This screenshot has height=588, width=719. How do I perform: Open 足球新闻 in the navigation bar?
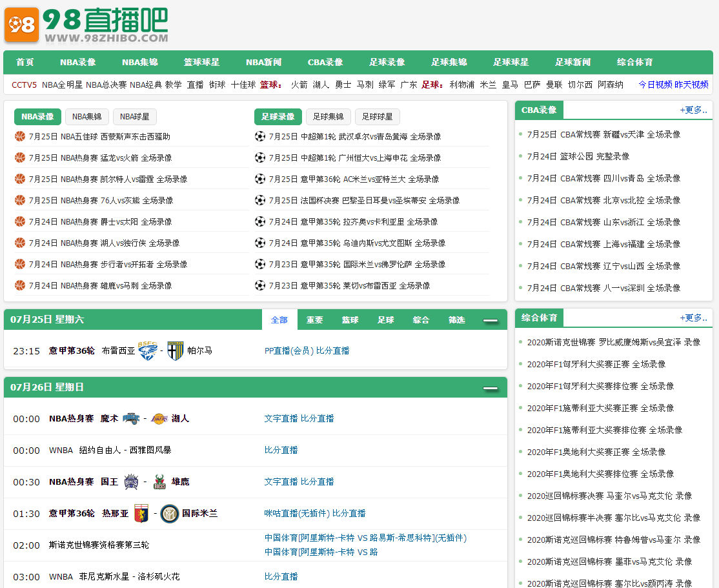pyautogui.click(x=572, y=62)
